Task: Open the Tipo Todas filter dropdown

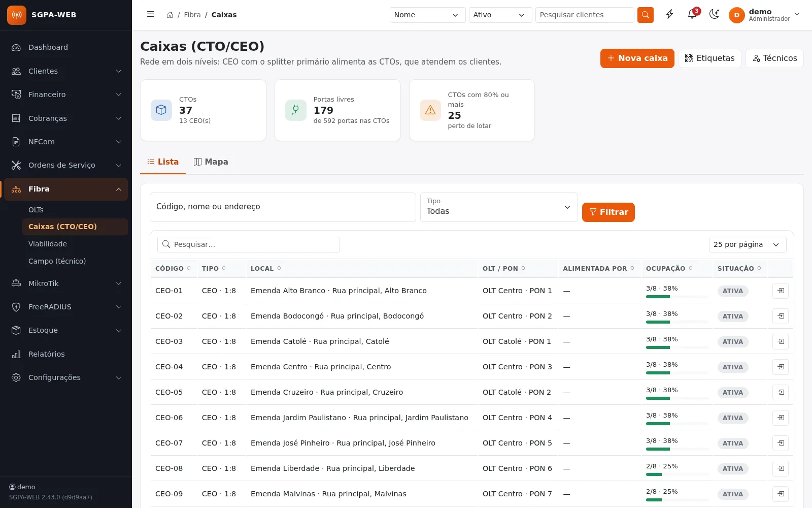Action: point(499,207)
